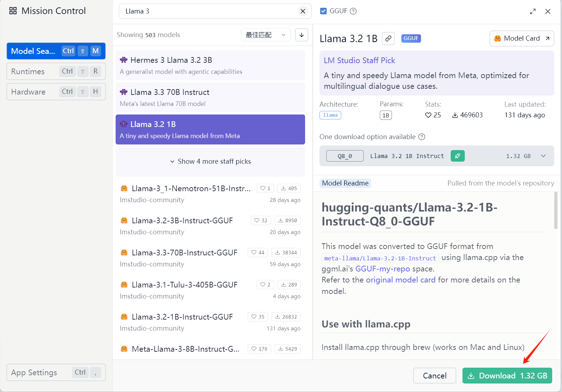This screenshot has width=562, height=392.
Task: Click downloads badge of Llama-3.2-3B-Instruct-GGUF
Action: coord(288,220)
